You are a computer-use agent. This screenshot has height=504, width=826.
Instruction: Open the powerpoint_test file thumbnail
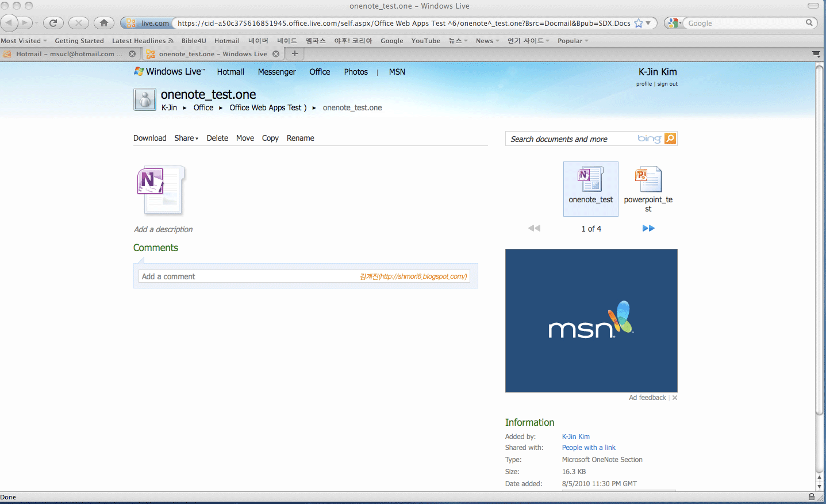pyautogui.click(x=648, y=189)
